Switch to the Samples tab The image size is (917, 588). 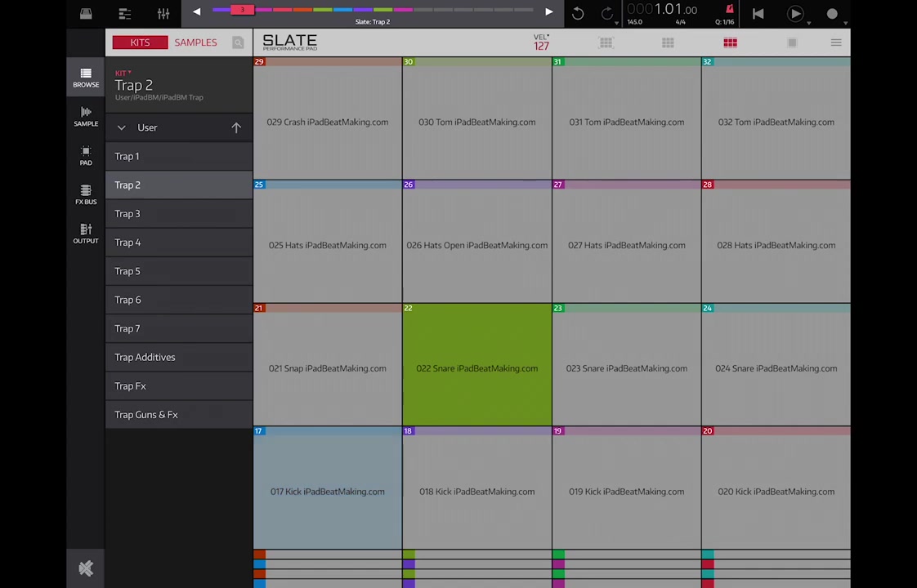click(195, 42)
